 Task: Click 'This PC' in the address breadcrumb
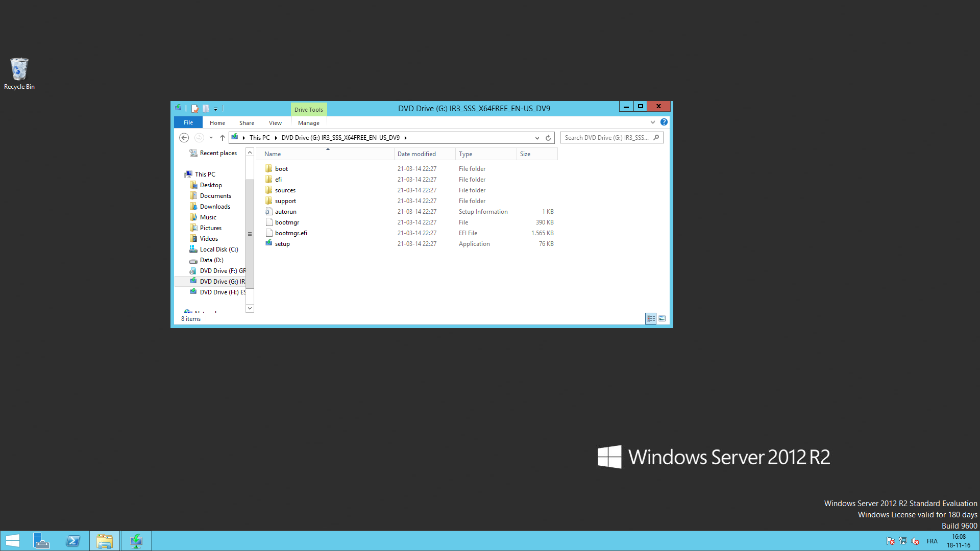point(259,138)
